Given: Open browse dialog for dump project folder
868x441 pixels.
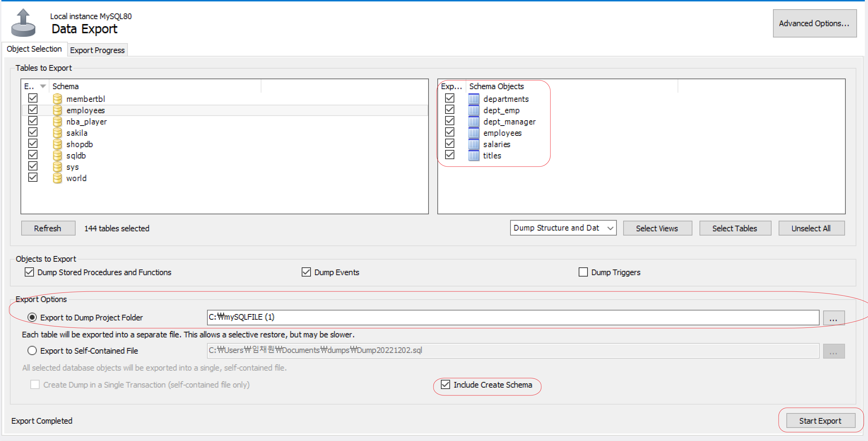Looking at the screenshot, I should point(833,318).
